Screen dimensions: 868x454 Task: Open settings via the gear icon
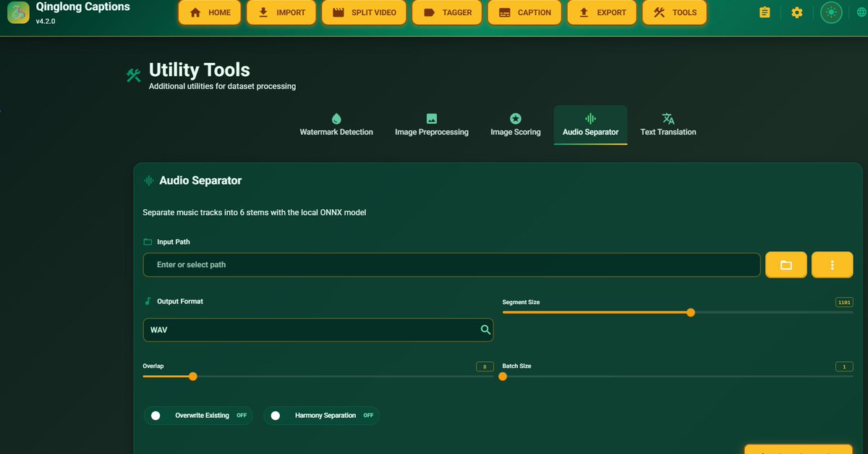[x=797, y=12]
